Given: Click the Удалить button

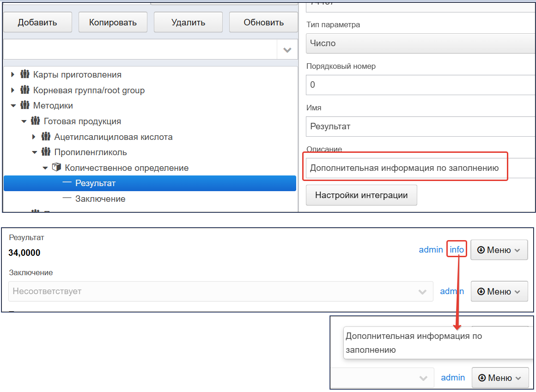Looking at the screenshot, I should 189,23.
